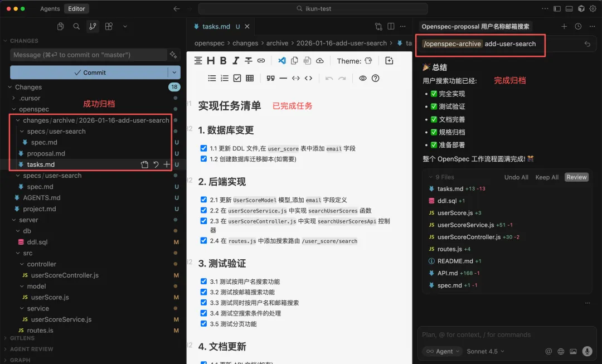Click the VS Code logo toolbar icon
Viewport: 602px width, 364px height.
[282, 61]
